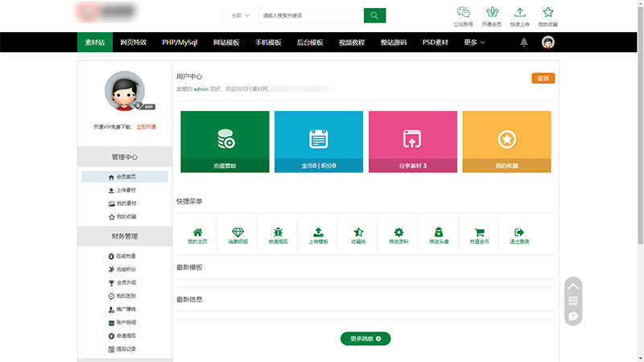The image size is (644, 362).
Task: Jump to top with floating up arrow
Action: point(573,286)
